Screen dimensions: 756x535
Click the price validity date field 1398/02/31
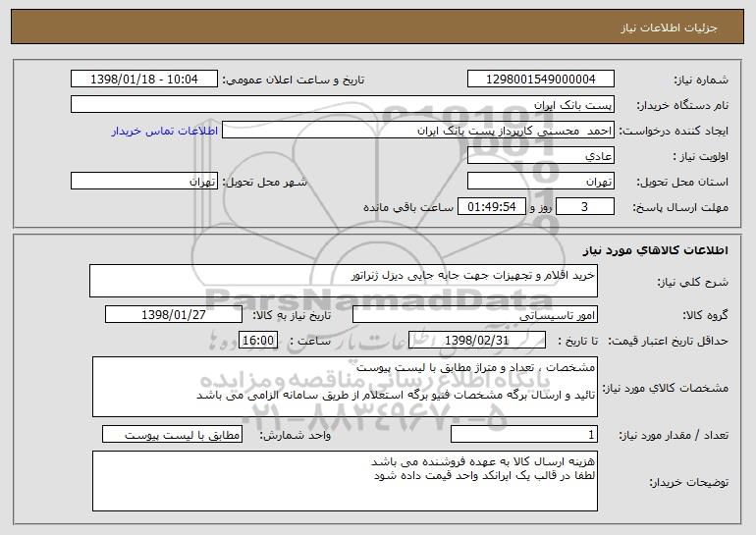[477, 340]
